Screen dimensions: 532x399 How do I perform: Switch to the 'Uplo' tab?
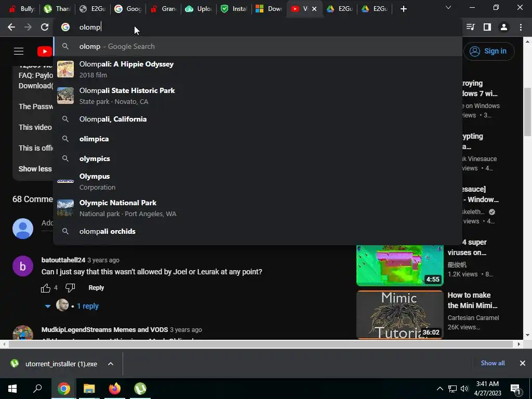199,9
